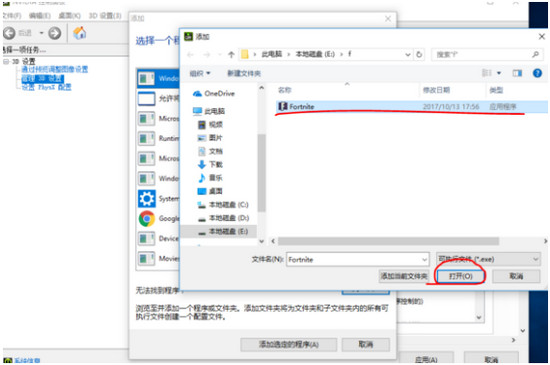Refresh the current folder location
The width and height of the screenshot is (550, 365).
click(419, 54)
